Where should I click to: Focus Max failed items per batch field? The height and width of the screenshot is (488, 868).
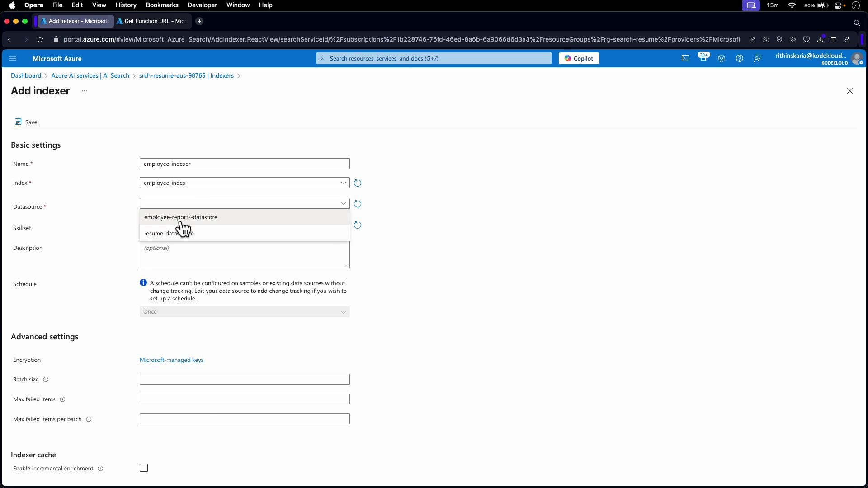(x=245, y=419)
